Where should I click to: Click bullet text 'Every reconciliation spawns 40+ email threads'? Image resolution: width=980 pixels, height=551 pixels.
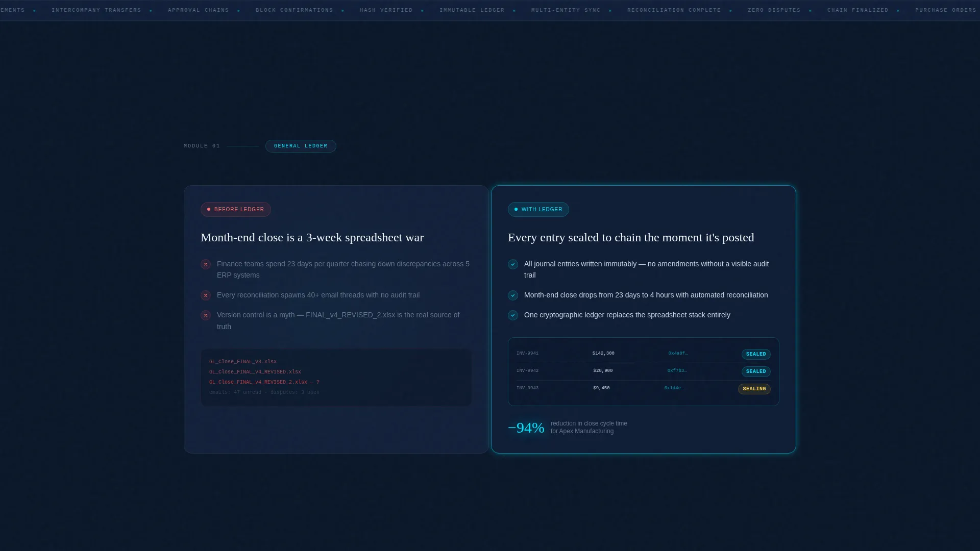coord(318,295)
